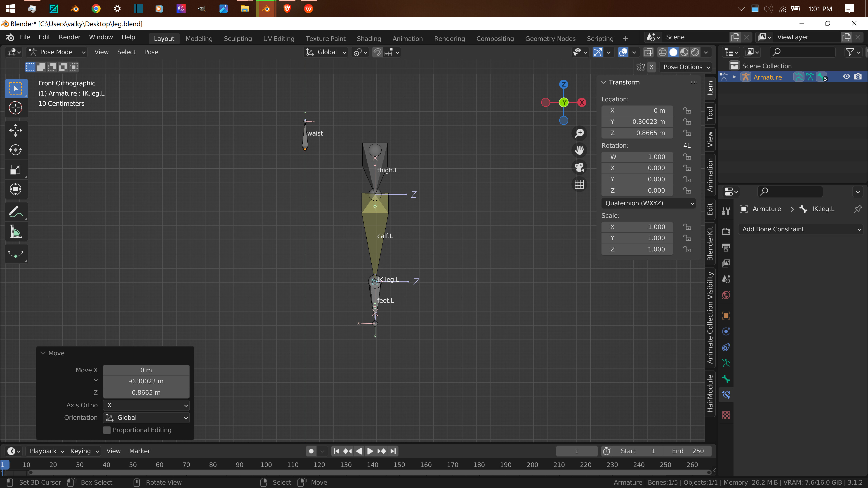Enable Proportional Editing checkbox
Viewport: 868px width, 488px height.
tap(107, 430)
